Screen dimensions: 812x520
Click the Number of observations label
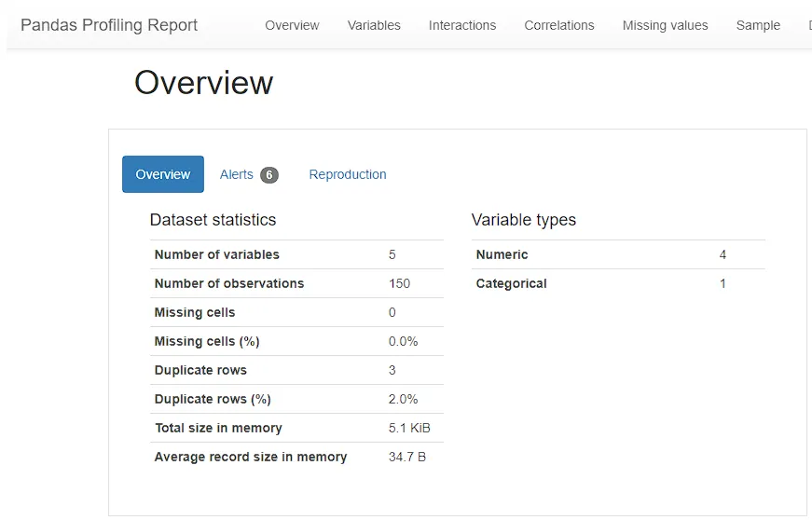229,283
